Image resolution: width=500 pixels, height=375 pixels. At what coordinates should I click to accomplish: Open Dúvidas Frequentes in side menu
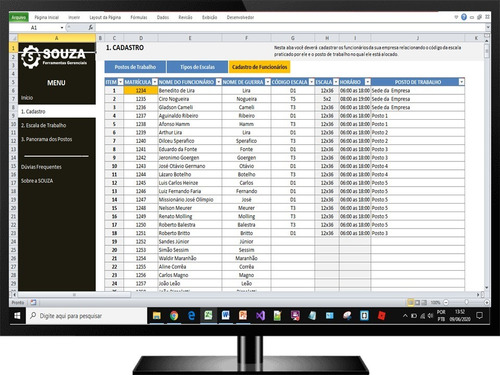point(41,167)
